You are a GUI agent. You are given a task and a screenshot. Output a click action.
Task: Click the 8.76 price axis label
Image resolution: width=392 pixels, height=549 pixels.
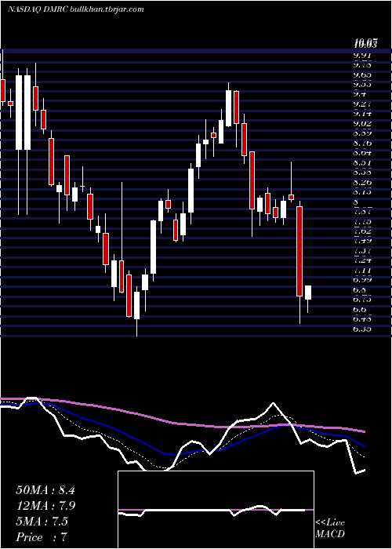pyautogui.click(x=362, y=144)
